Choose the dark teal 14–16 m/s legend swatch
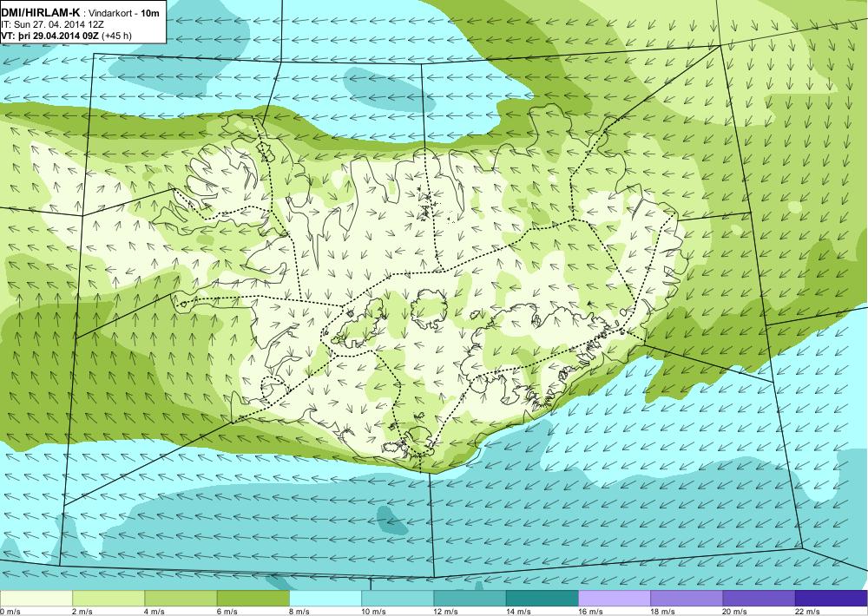Viewport: 868px width, 616px height. click(x=542, y=599)
